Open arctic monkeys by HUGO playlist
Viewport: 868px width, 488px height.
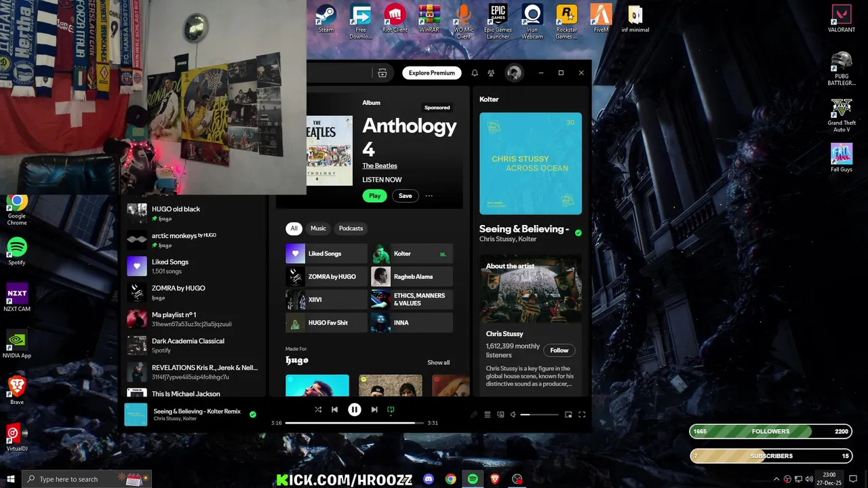193,240
